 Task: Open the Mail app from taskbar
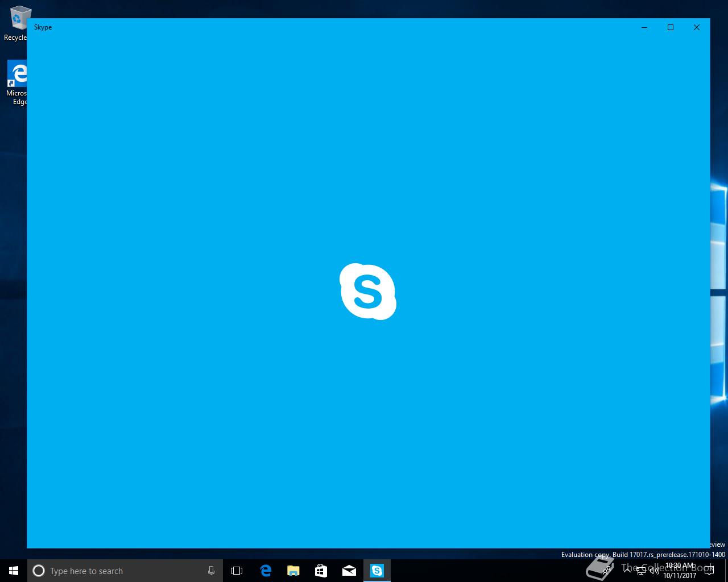(349, 571)
